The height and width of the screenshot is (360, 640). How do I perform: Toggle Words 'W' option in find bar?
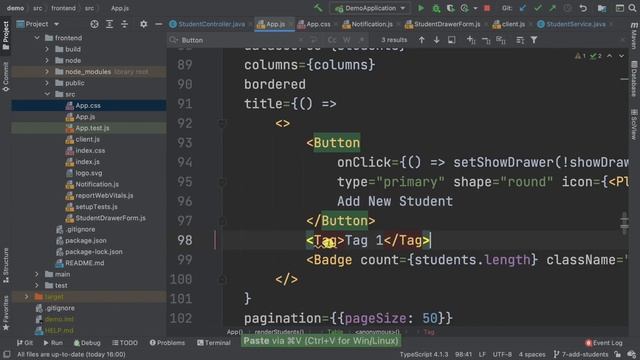(347, 40)
